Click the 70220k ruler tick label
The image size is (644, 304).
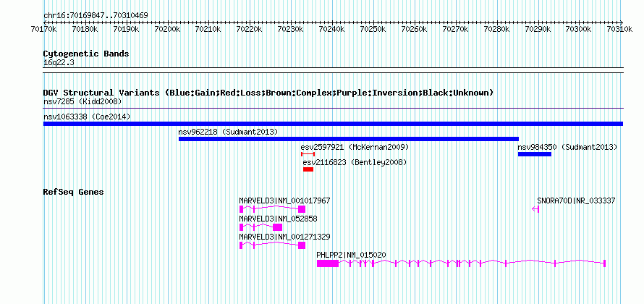pyautogui.click(x=250, y=29)
